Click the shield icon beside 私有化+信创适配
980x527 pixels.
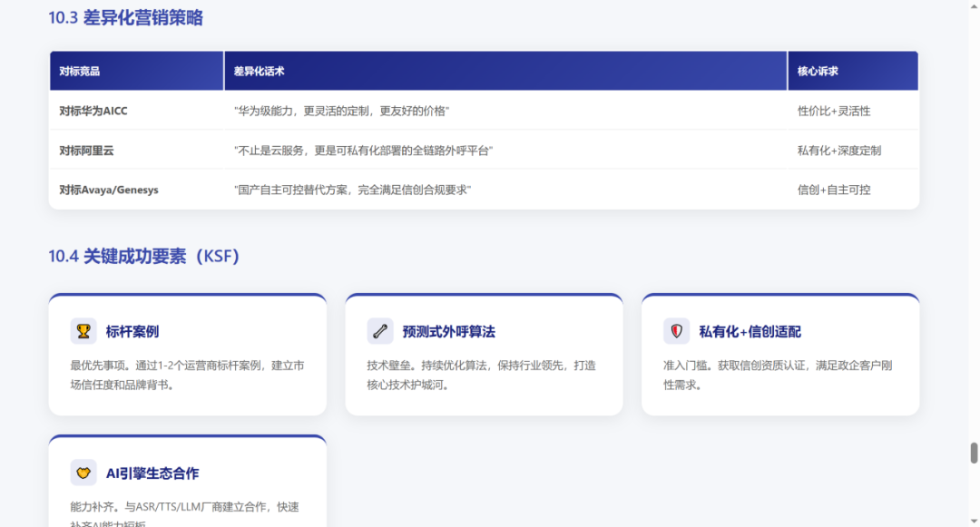[x=676, y=331]
